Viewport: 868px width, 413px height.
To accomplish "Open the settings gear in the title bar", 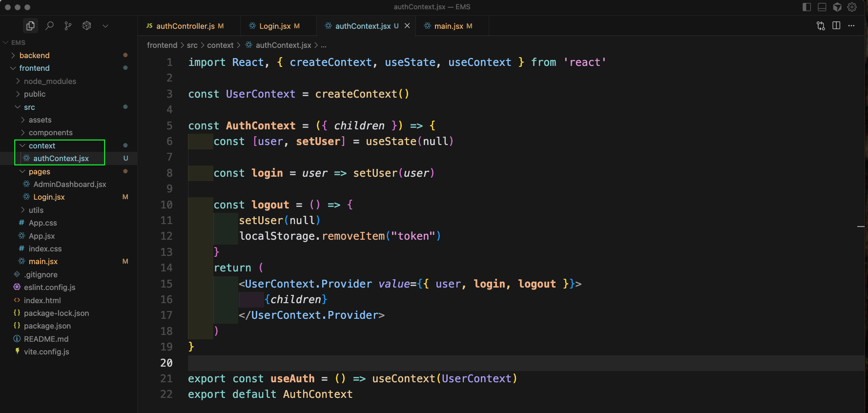I will (x=852, y=7).
